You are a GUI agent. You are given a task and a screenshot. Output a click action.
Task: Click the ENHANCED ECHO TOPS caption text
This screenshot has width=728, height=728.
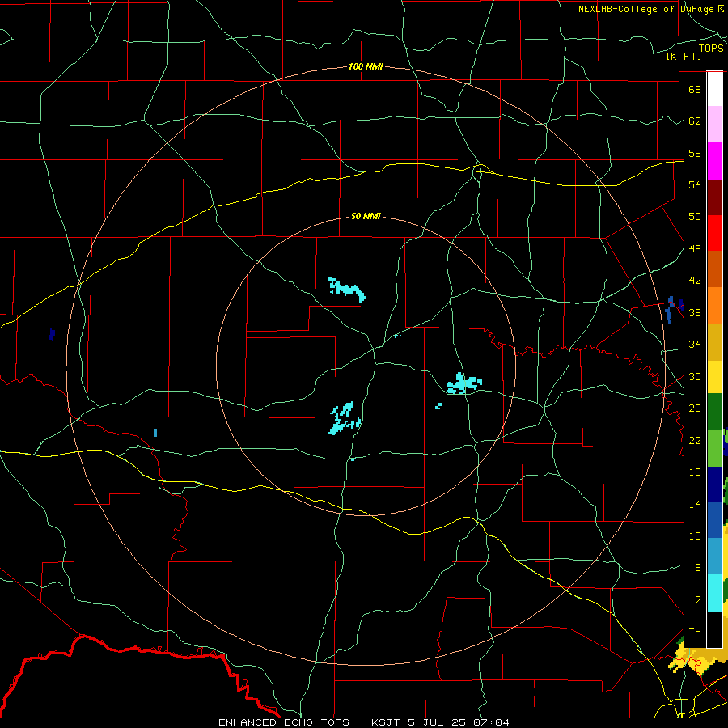coord(284,722)
